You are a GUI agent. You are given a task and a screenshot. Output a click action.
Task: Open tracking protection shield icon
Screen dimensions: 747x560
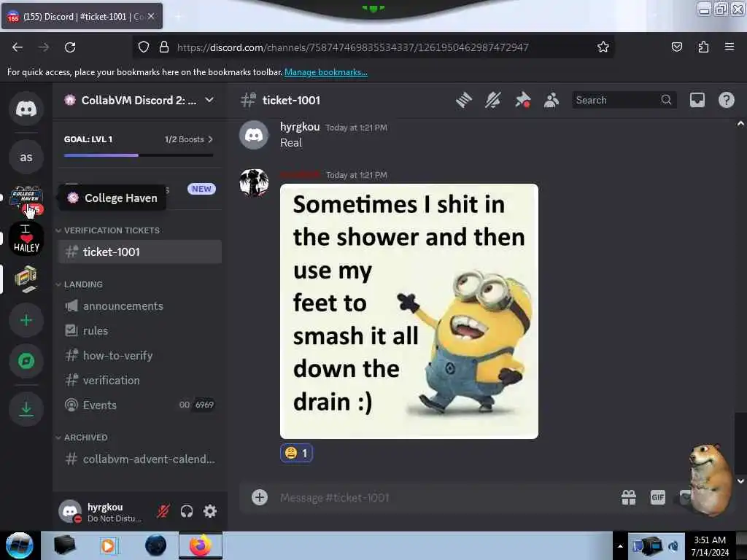144,47
